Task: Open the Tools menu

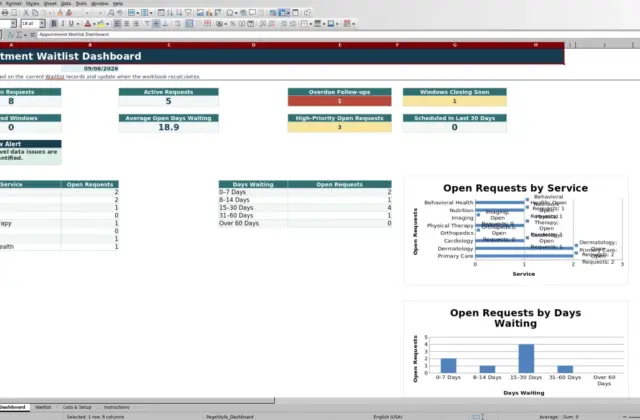Action: coord(81,3)
